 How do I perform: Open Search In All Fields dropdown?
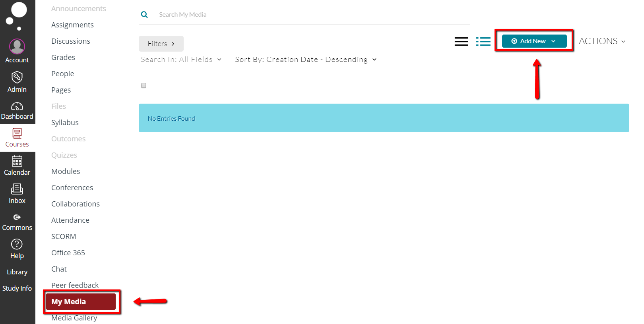tap(181, 60)
